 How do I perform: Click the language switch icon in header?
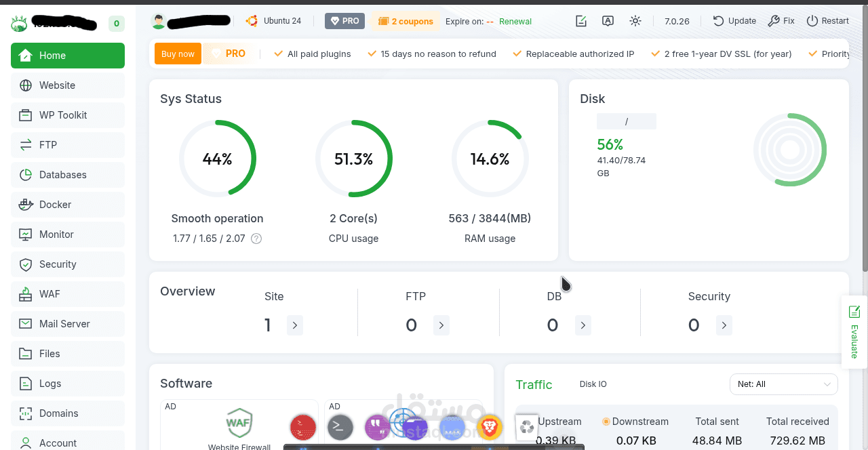click(608, 21)
